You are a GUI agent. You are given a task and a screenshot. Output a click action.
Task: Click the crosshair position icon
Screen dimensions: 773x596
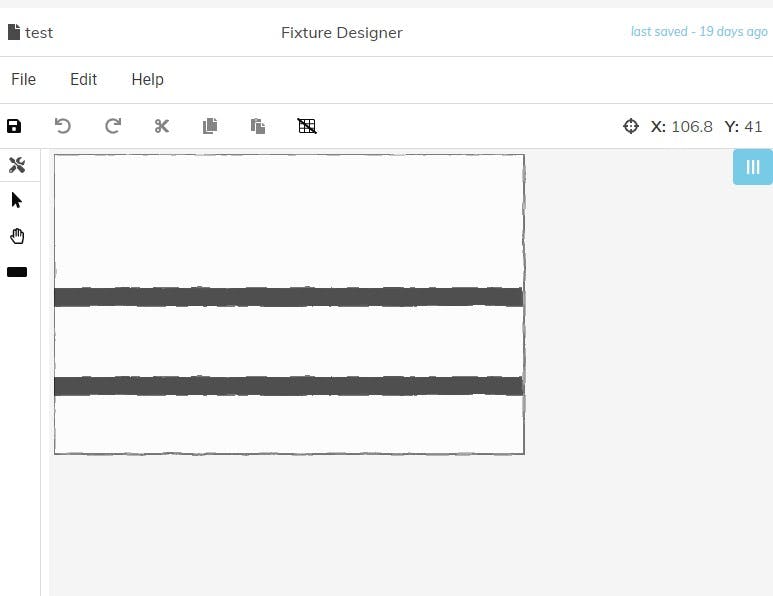coord(631,126)
